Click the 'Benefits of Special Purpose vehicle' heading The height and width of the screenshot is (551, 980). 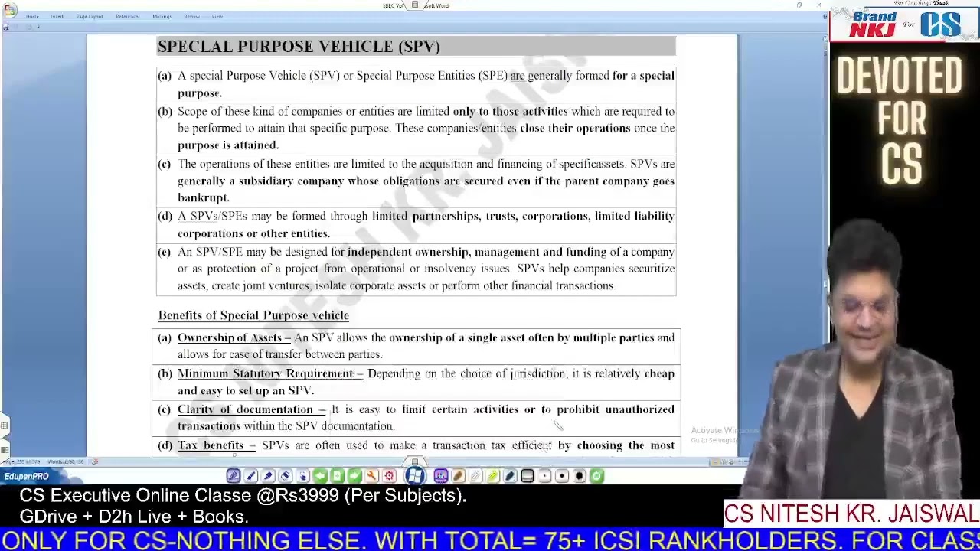[253, 315]
